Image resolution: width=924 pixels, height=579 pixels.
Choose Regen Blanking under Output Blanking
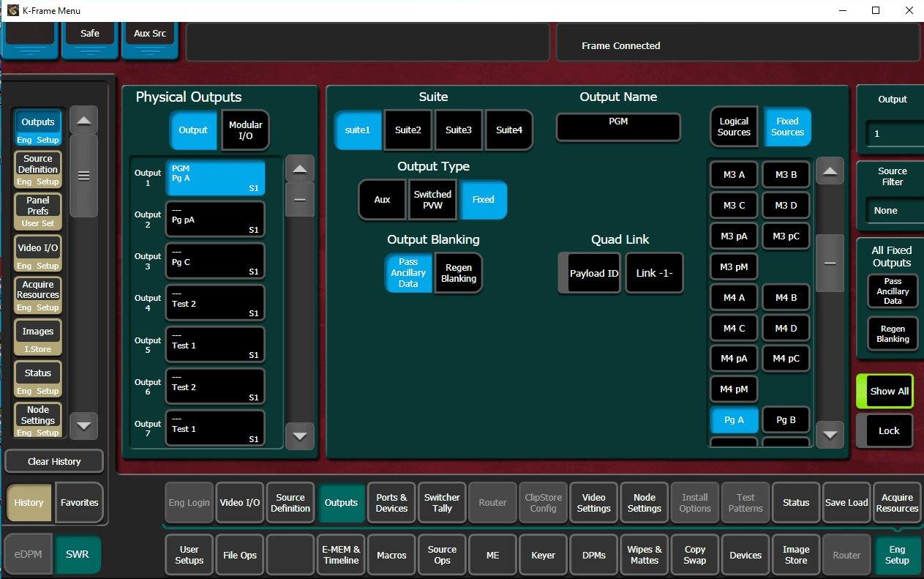459,273
